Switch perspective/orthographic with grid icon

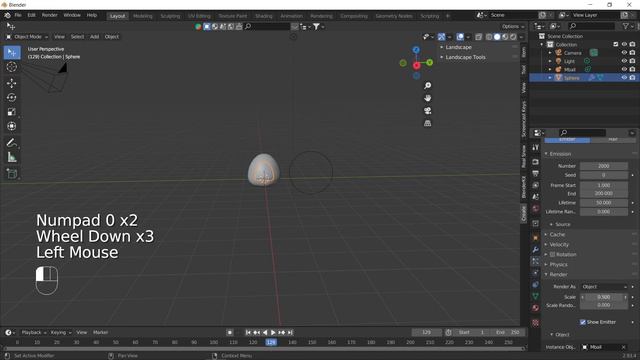tap(427, 123)
